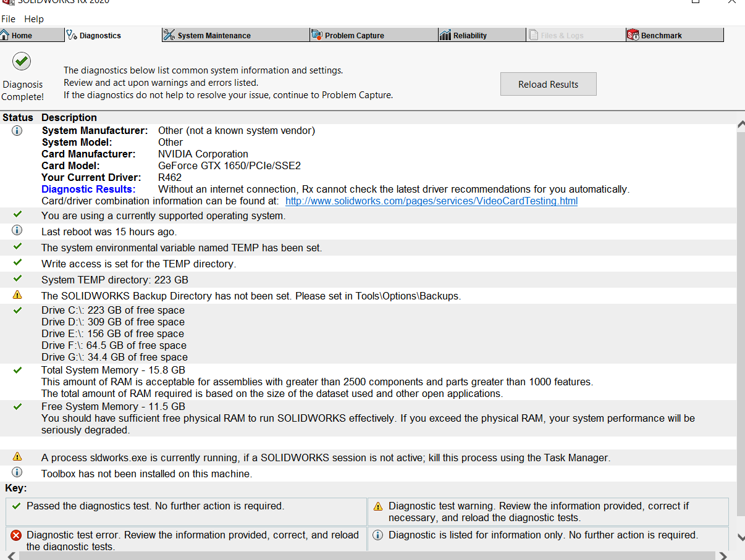Click the SOLIDWORKS Backup Directory warning text

pos(251,296)
